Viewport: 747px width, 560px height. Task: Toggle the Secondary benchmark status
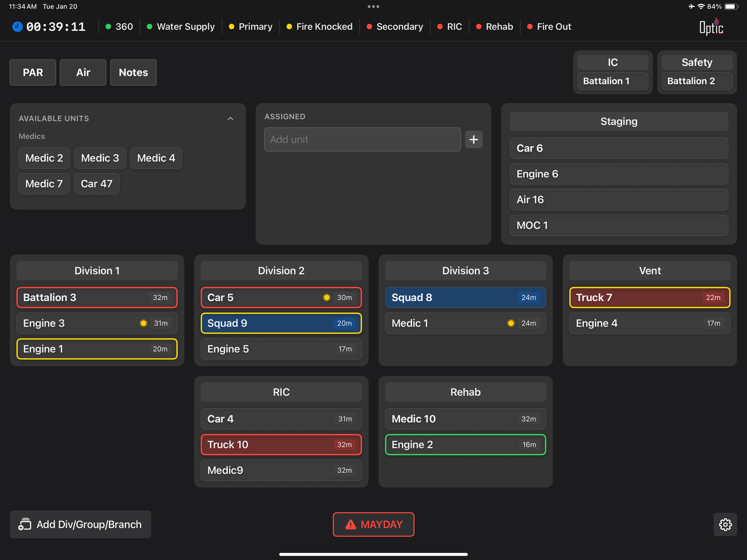pyautogui.click(x=395, y=27)
